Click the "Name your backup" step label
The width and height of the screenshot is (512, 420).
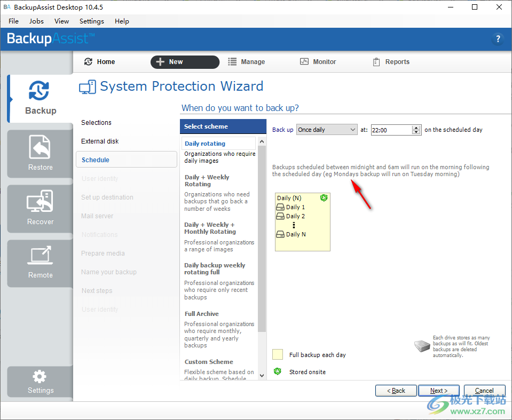[109, 272]
